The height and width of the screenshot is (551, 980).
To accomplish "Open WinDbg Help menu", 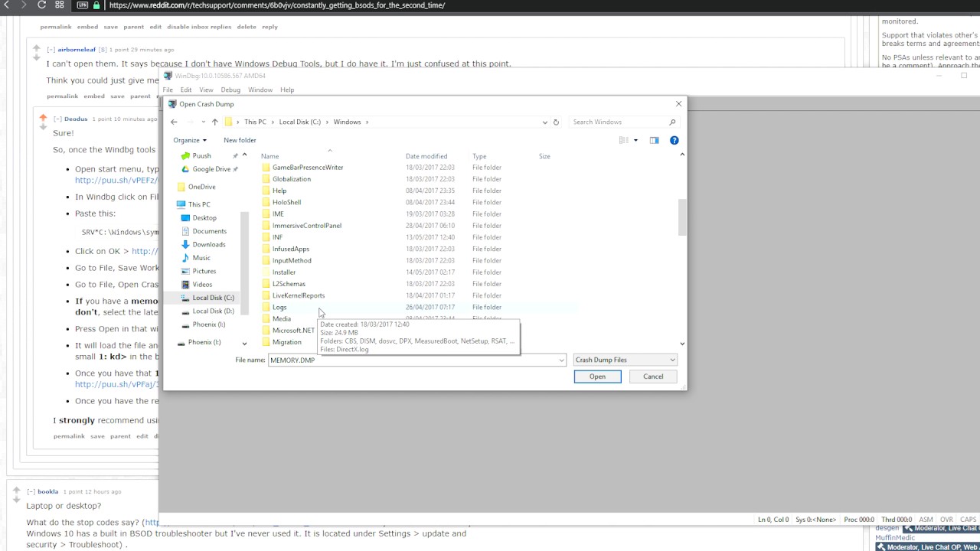I will [287, 90].
